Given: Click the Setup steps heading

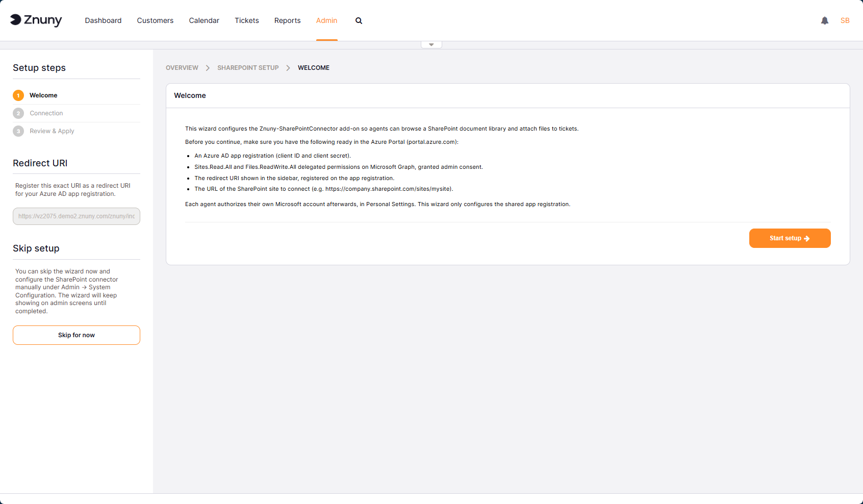Looking at the screenshot, I should coord(39,68).
